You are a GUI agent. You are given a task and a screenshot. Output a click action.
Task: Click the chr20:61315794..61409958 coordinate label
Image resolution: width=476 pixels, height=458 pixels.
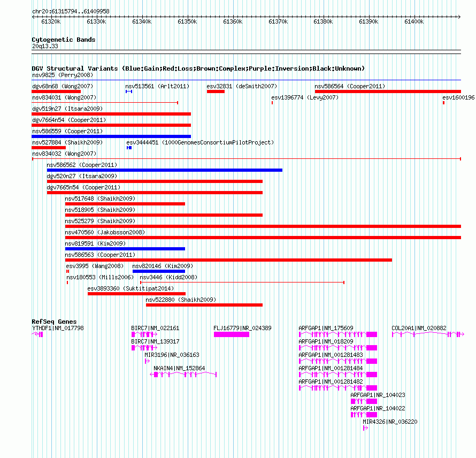(x=71, y=11)
